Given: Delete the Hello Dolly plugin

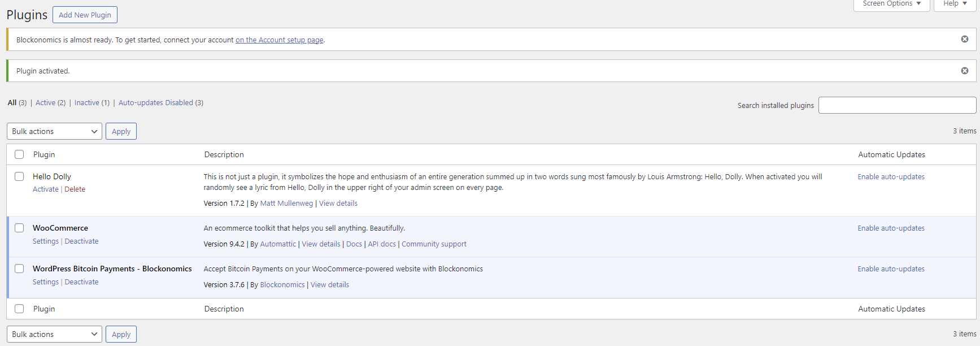Looking at the screenshot, I should click(75, 189).
